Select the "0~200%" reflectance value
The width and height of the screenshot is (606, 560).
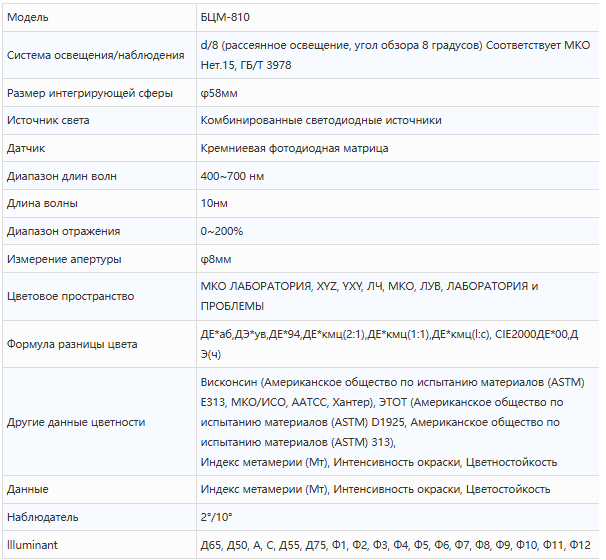tap(222, 231)
